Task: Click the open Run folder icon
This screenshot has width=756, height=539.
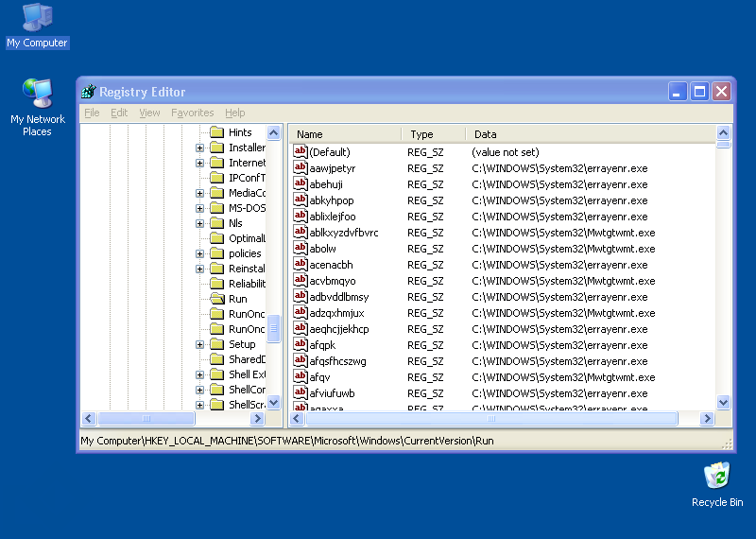Action: [217, 299]
